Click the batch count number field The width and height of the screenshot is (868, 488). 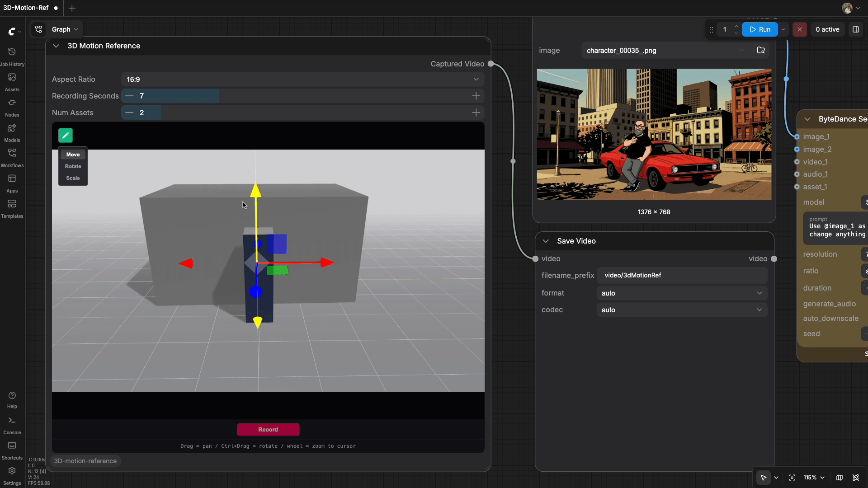coord(725,29)
